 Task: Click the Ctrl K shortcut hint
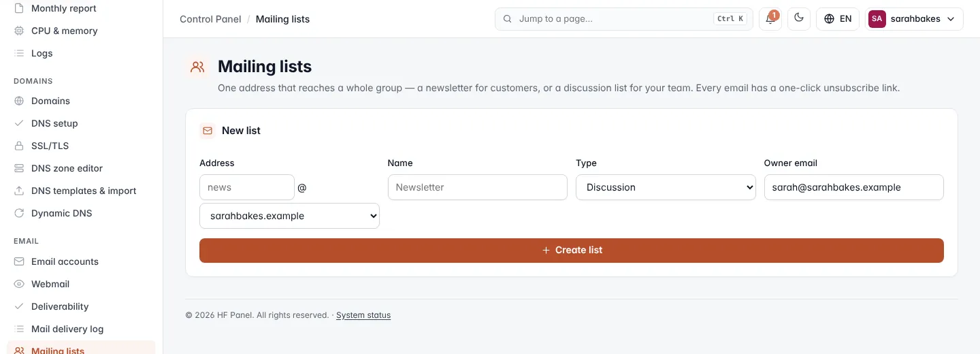[x=730, y=19]
